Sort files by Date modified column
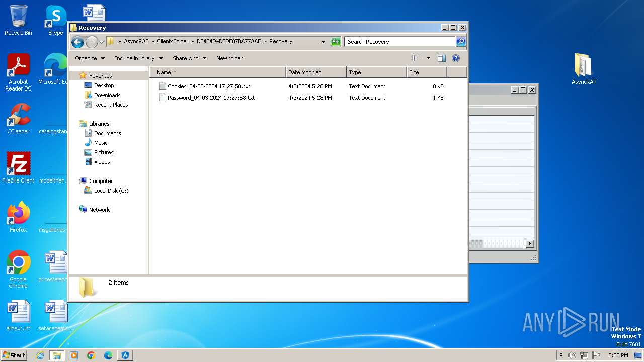Screen dimensions: 644x362 tap(316, 72)
